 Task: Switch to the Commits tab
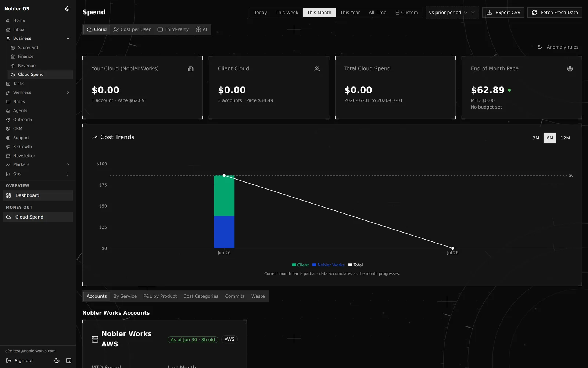pos(235,296)
